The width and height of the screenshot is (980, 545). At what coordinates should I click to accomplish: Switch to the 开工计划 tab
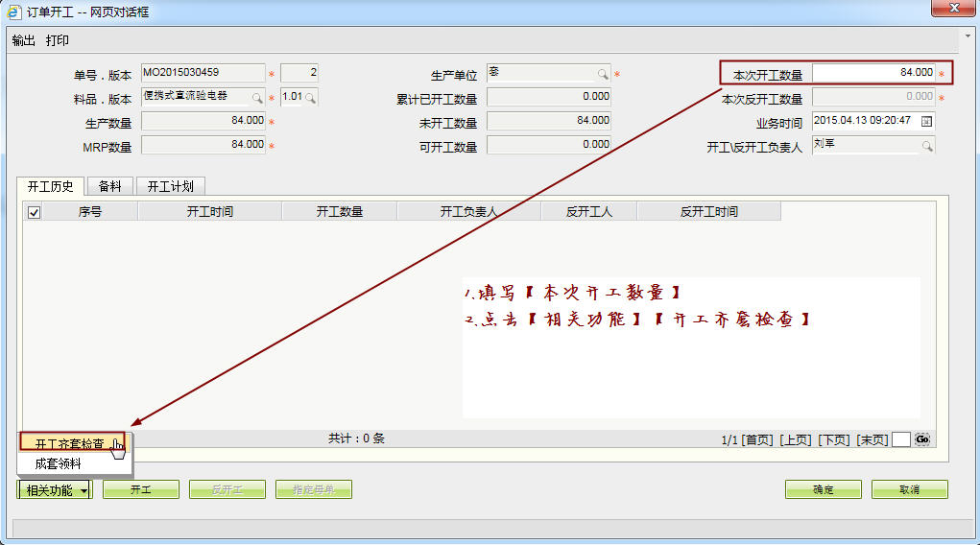[171, 186]
